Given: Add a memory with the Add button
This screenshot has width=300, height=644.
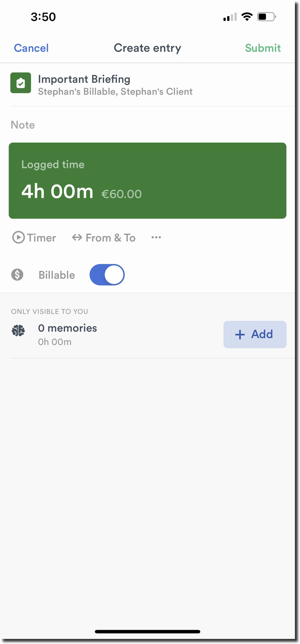Looking at the screenshot, I should coord(254,334).
